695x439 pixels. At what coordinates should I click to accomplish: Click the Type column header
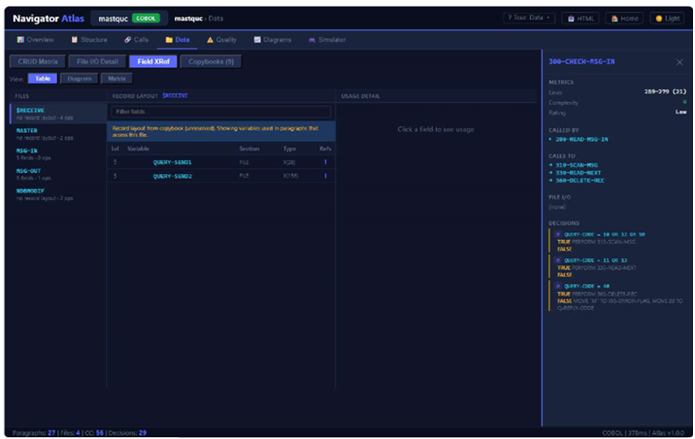point(289,149)
